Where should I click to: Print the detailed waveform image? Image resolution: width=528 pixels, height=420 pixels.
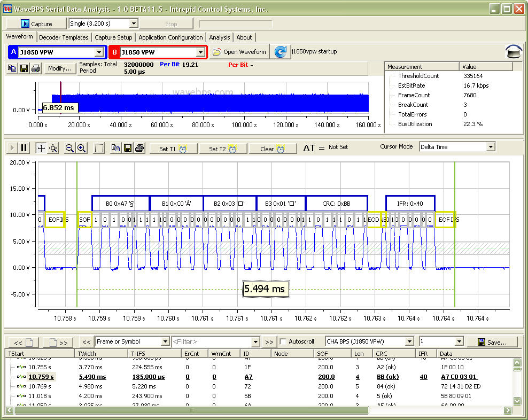pos(139,148)
